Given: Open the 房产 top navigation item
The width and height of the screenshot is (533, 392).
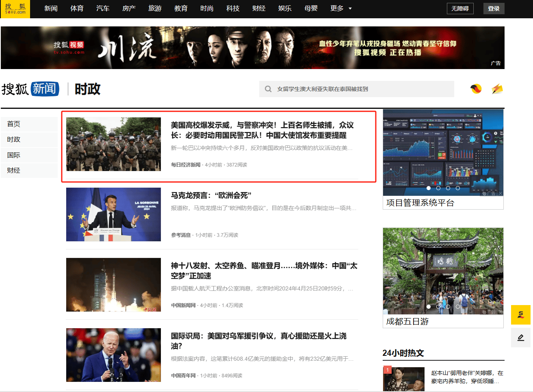Looking at the screenshot, I should tap(129, 9).
